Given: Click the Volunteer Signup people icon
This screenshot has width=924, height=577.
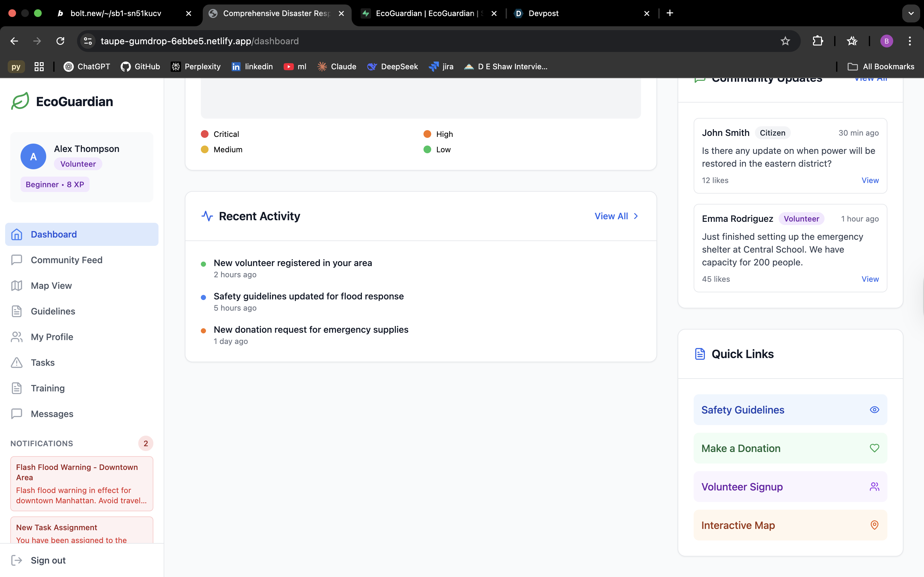Looking at the screenshot, I should pyautogui.click(x=874, y=487).
